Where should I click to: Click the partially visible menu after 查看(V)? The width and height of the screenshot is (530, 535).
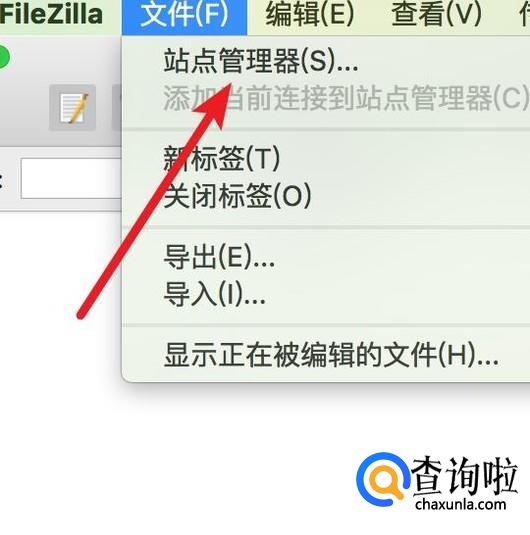(524, 15)
